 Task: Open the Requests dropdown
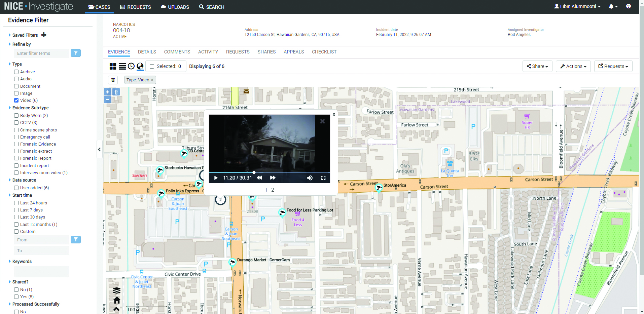point(613,66)
